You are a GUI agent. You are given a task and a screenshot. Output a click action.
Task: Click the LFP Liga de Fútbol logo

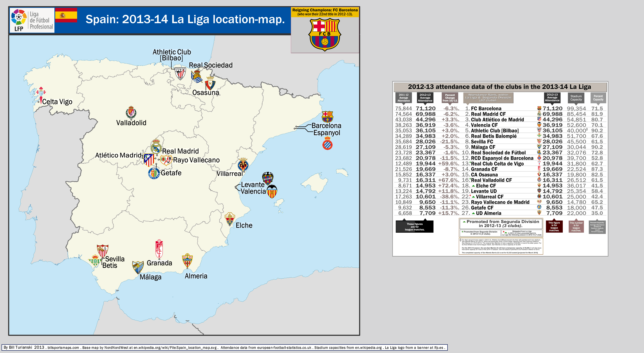point(32,21)
